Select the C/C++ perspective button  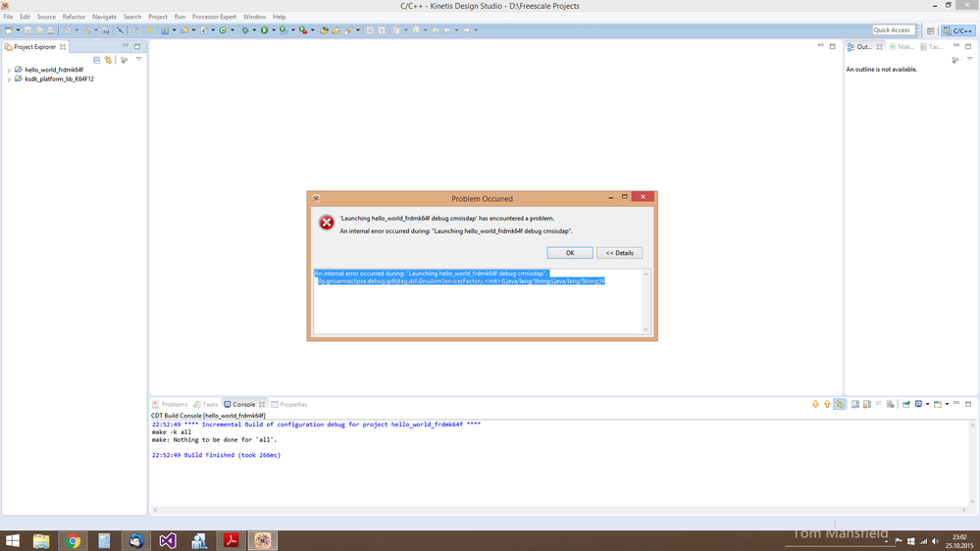pyautogui.click(x=958, y=30)
